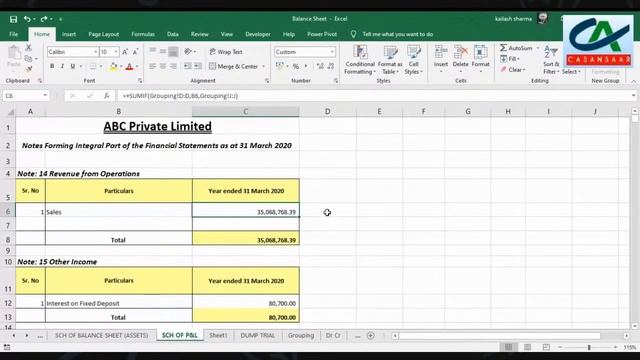The image size is (640, 360).
Task: Click Merge & Center
Action: 234,66
